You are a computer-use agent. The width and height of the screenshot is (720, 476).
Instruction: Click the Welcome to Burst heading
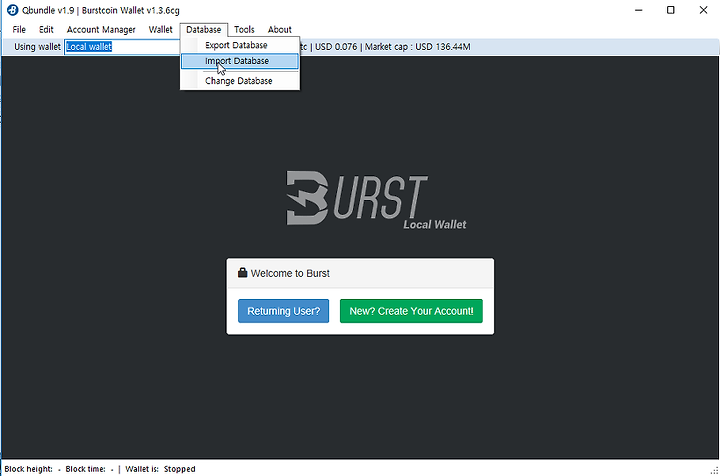(x=290, y=274)
